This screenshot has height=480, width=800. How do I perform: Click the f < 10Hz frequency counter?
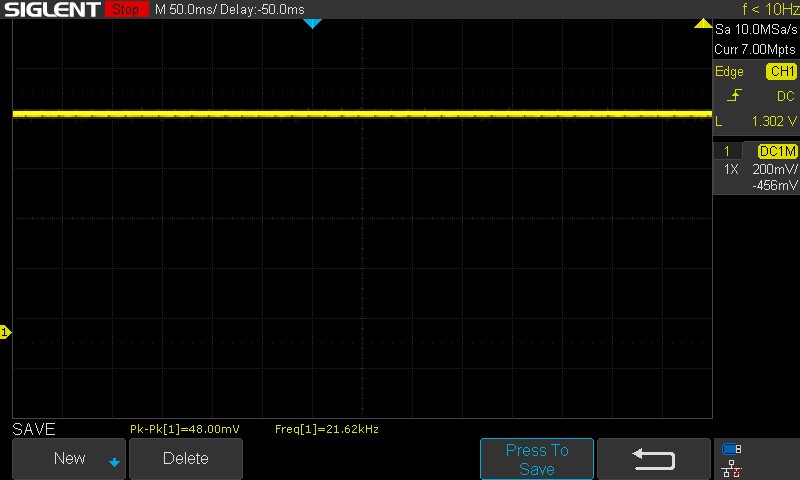pyautogui.click(x=770, y=9)
